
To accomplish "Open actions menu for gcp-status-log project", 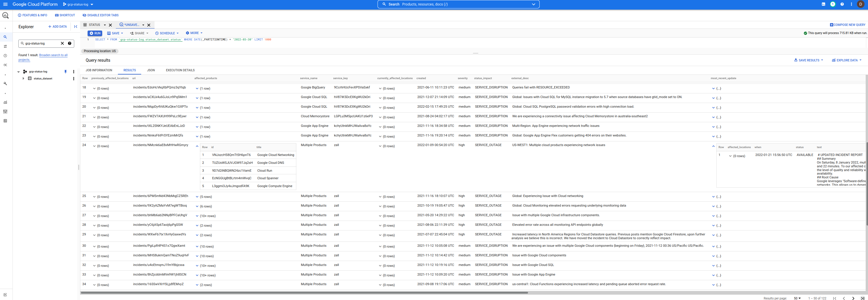I will 73,72.
